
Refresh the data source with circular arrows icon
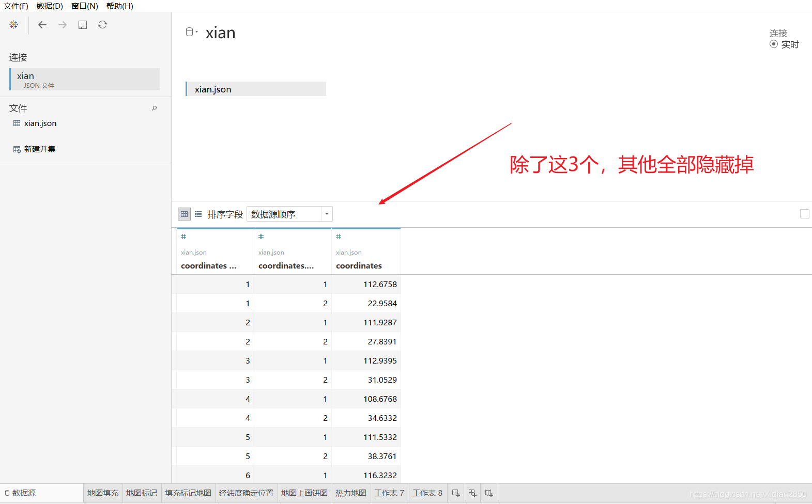point(103,25)
